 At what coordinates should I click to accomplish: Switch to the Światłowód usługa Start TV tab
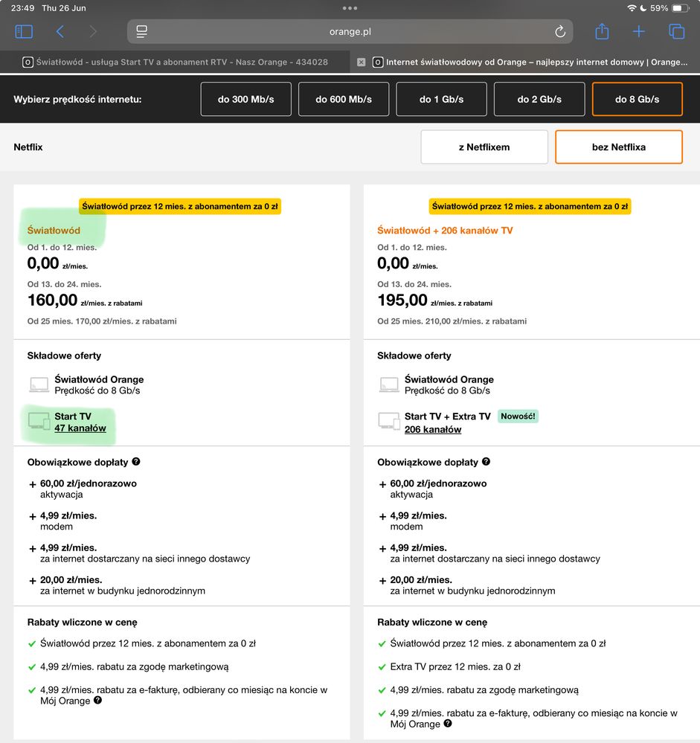pyautogui.click(x=175, y=62)
